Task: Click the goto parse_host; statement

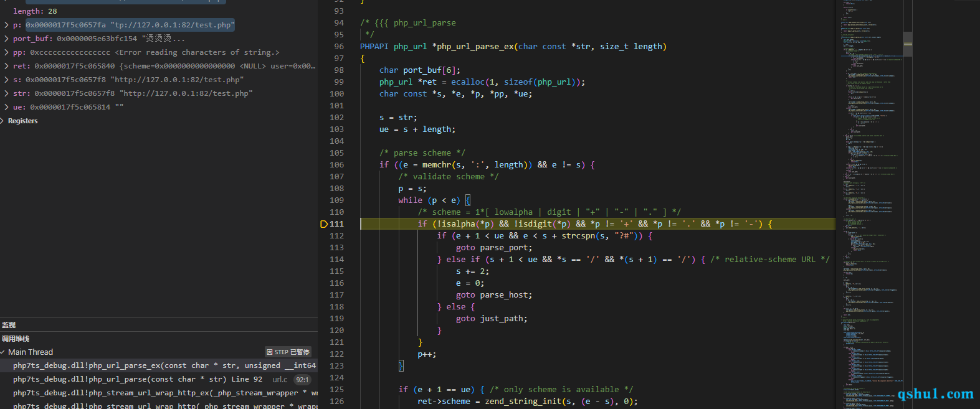Action: 494,295
